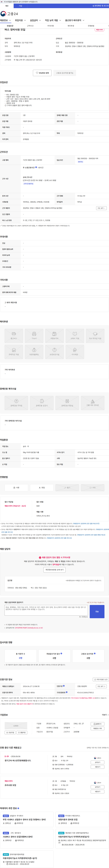The height and width of the screenshot is (868, 109).
Task: Click info icon beside 고용24 입사지원
Action: click(x=94, y=653)
